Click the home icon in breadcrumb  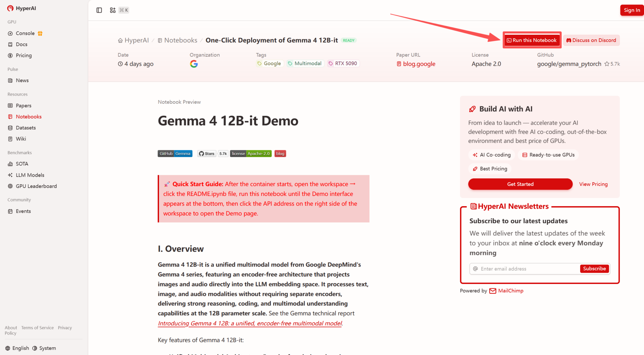click(x=120, y=40)
